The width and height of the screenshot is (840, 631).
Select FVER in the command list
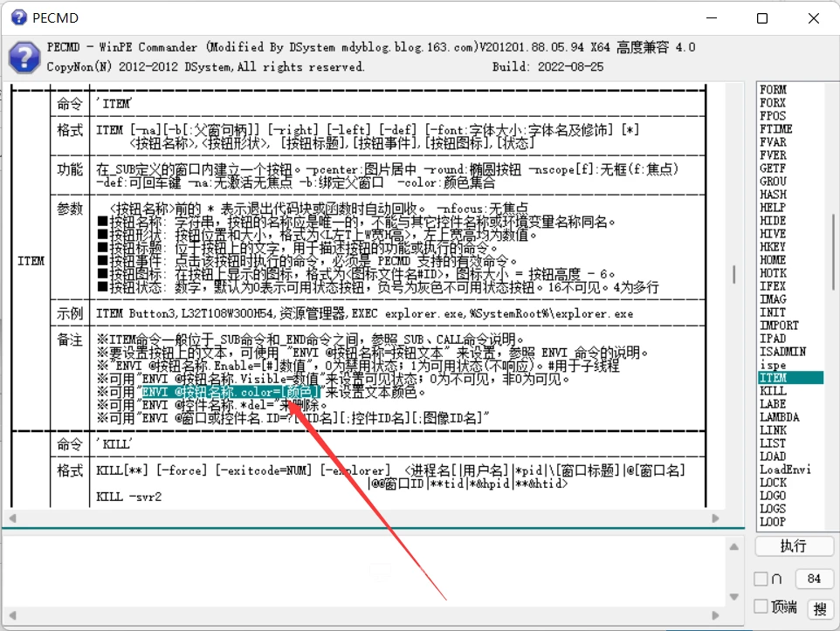pos(773,154)
